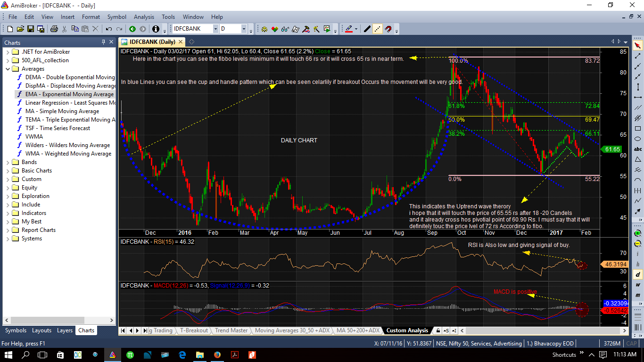Open the line color dropdown arrow
The width and height of the screenshot is (644, 362).
coord(356,29)
